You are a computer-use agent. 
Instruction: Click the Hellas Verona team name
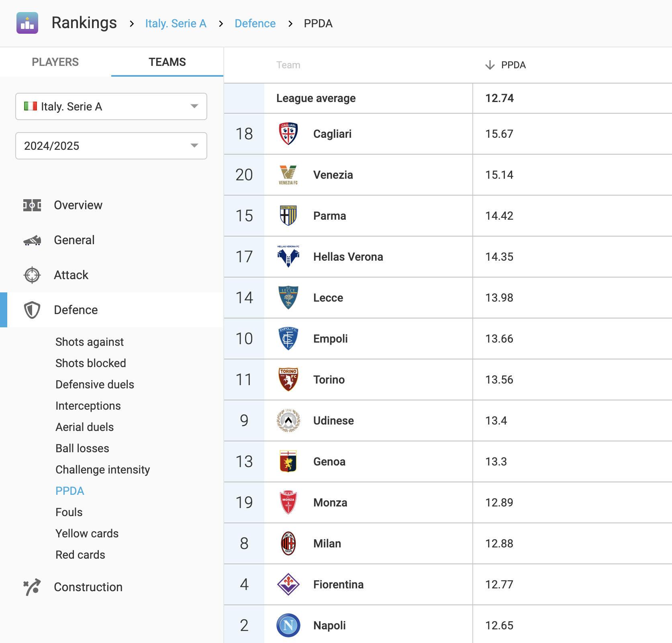(x=348, y=257)
